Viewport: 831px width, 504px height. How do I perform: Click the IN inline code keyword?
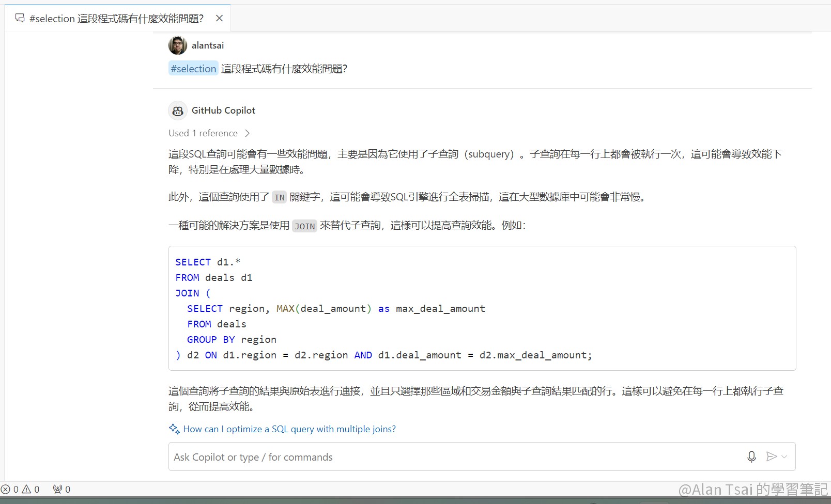(x=280, y=197)
